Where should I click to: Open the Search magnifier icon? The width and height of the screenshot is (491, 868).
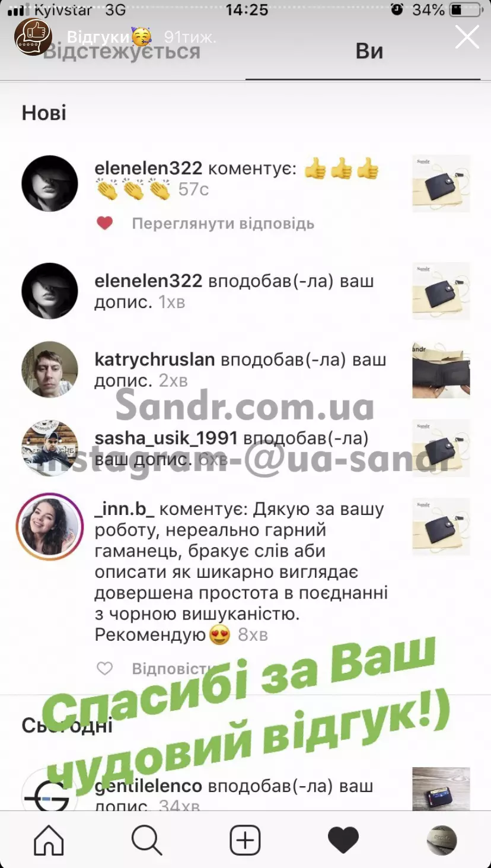(x=146, y=840)
